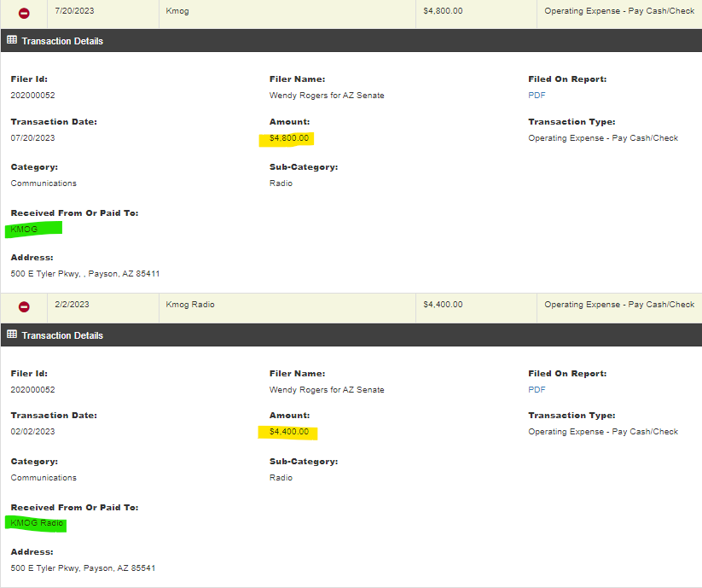
Task: Collapse the 7/20/2023 Kmog transaction row
Action: (x=24, y=14)
